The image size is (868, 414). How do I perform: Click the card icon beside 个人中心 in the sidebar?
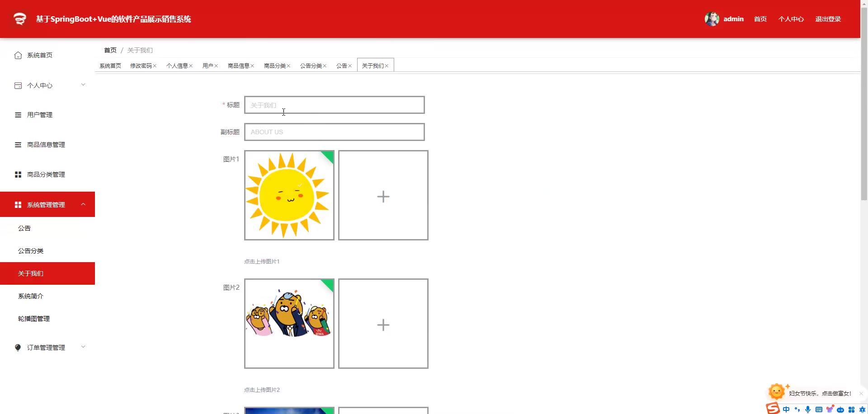(x=18, y=85)
